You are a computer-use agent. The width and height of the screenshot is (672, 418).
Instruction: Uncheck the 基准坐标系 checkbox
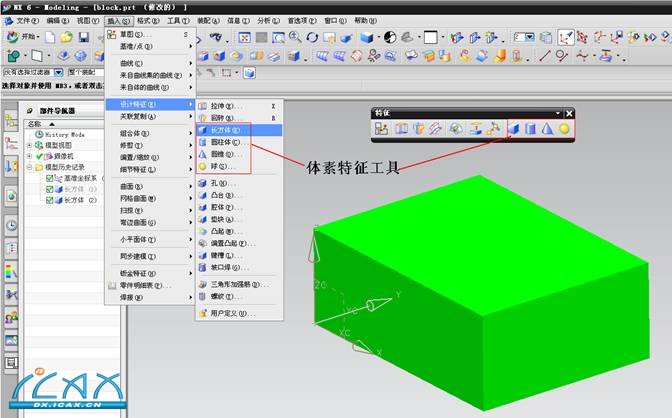49,178
